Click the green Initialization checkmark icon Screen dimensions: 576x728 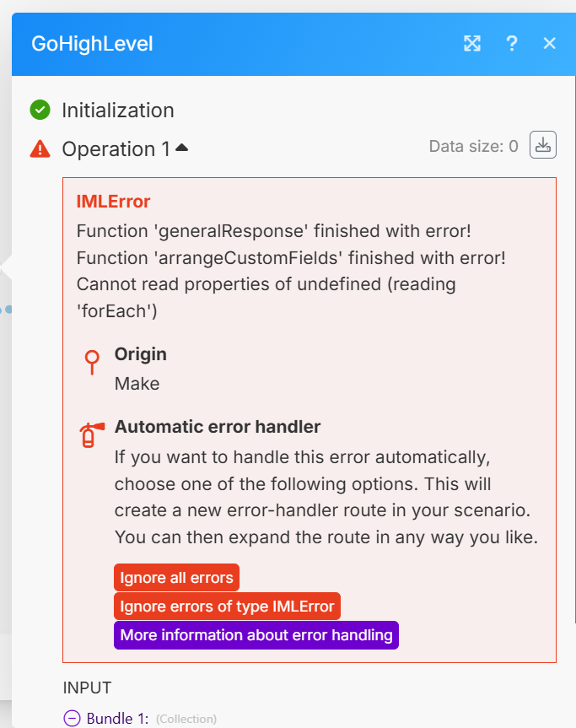click(40, 110)
